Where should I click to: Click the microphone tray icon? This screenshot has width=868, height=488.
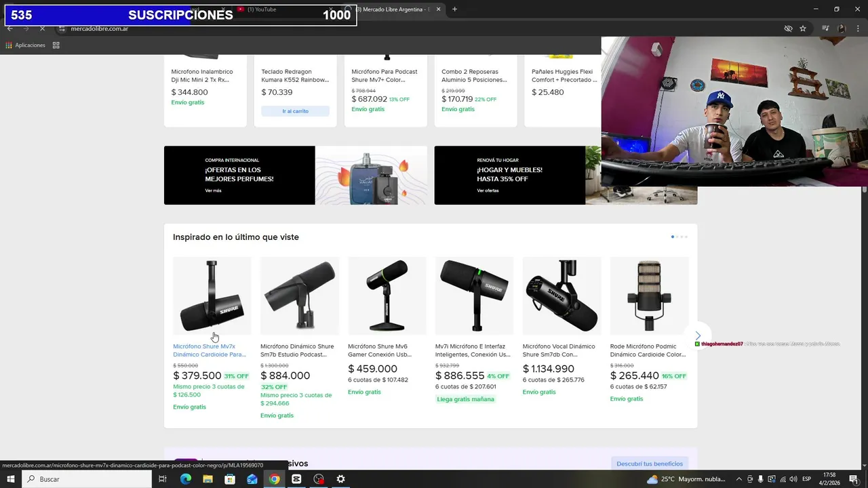[761, 479]
